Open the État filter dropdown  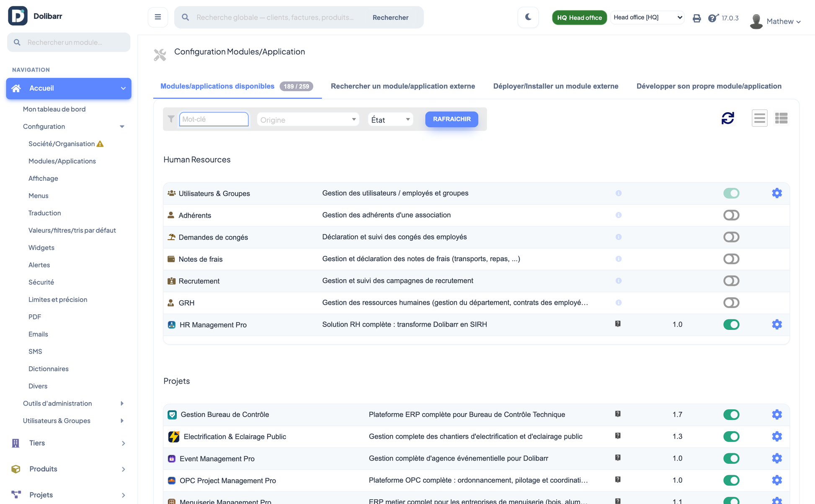click(x=390, y=120)
